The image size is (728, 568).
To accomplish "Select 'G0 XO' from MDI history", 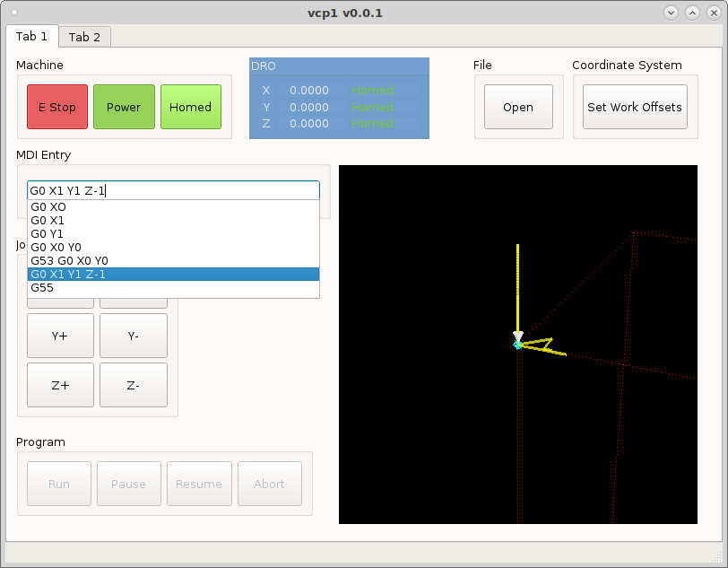I will [173, 207].
